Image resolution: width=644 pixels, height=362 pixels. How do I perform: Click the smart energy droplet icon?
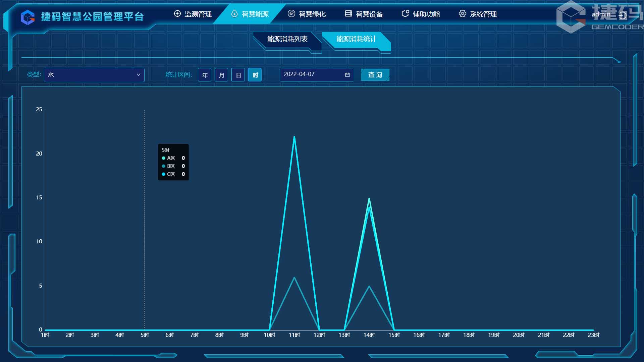pyautogui.click(x=234, y=14)
